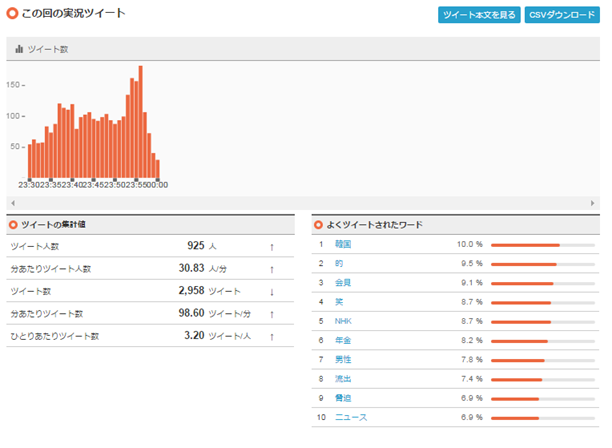Click the bar chart icon beside ツイート数
The image size is (612, 448).
(x=19, y=49)
